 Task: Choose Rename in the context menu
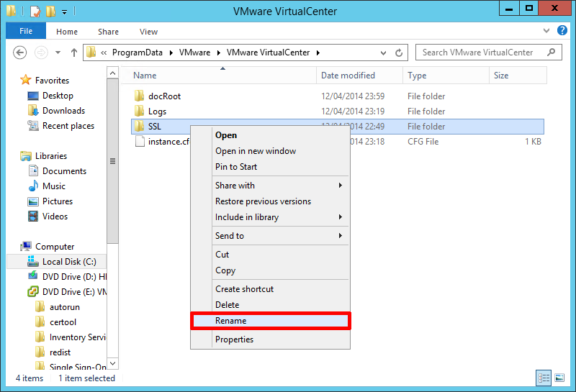pos(271,321)
